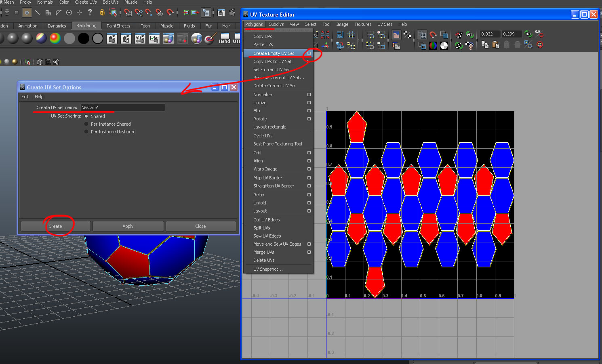Update the PSD network icon
This screenshot has height=364, width=602.
coord(470,34)
